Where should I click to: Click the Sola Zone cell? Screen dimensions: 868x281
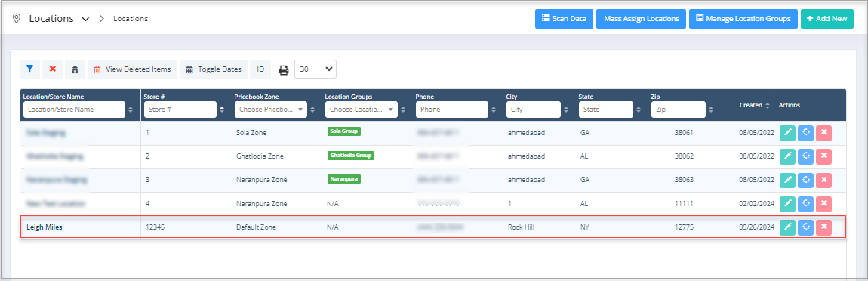(x=252, y=133)
